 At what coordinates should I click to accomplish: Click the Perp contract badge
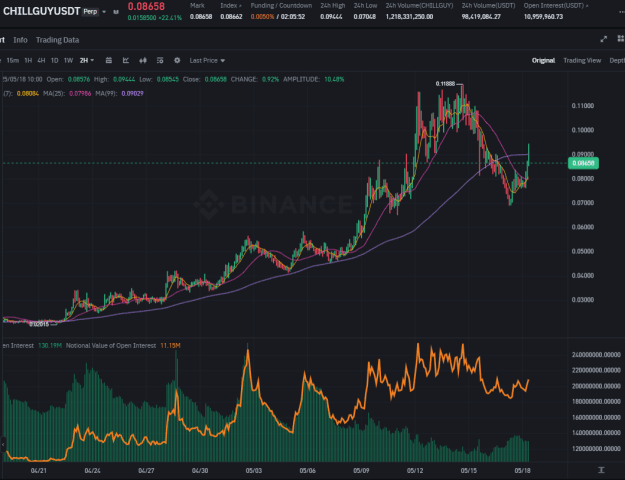[90, 12]
